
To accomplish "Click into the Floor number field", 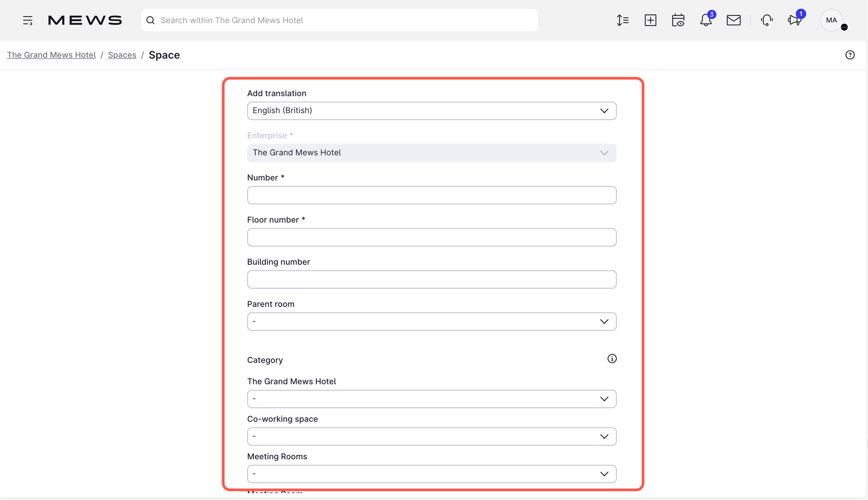I will (x=431, y=237).
